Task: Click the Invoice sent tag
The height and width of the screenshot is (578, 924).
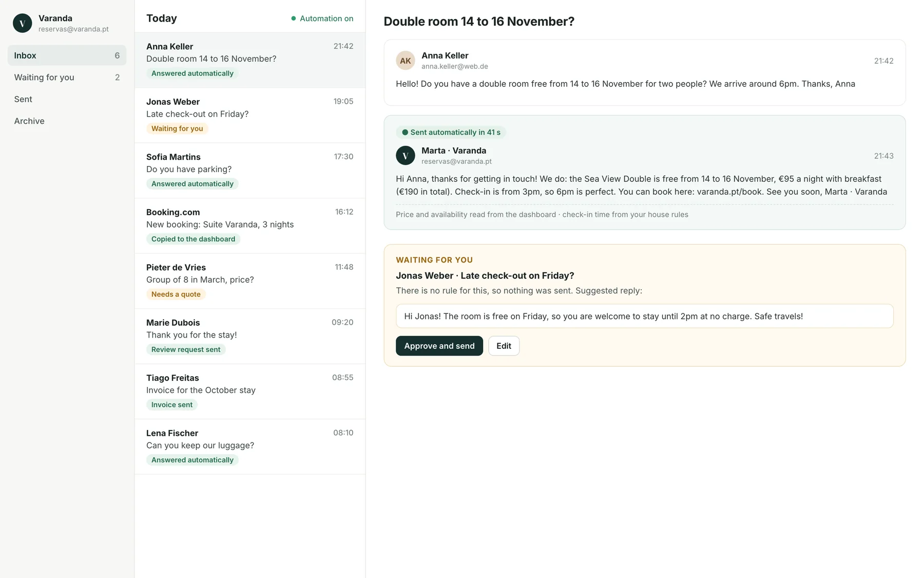Action: 172,405
